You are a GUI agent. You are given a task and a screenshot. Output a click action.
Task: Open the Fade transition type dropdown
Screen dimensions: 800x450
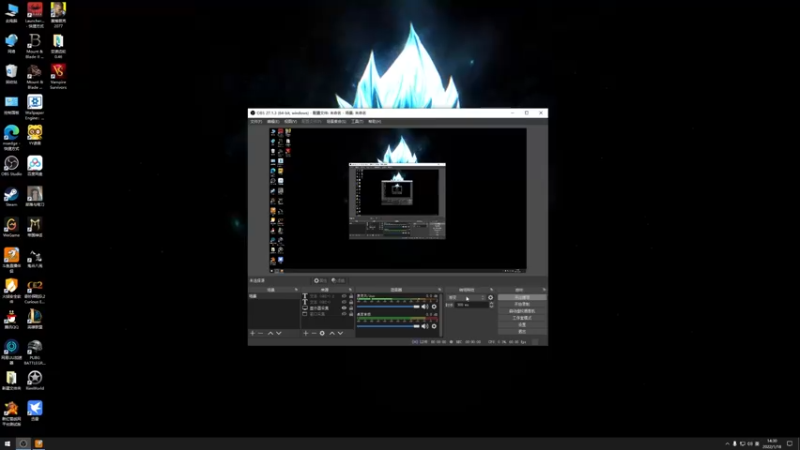tap(466, 297)
